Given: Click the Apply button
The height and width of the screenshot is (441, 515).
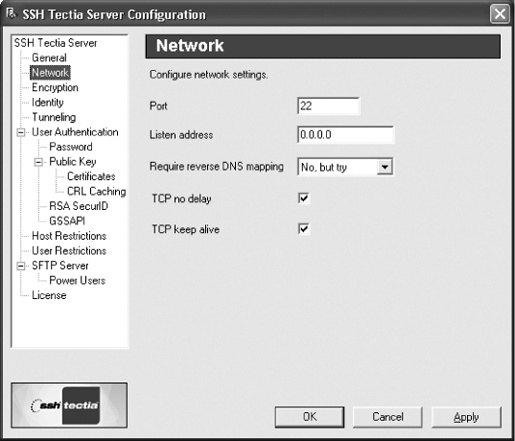Looking at the screenshot, I should pyautogui.click(x=466, y=417).
